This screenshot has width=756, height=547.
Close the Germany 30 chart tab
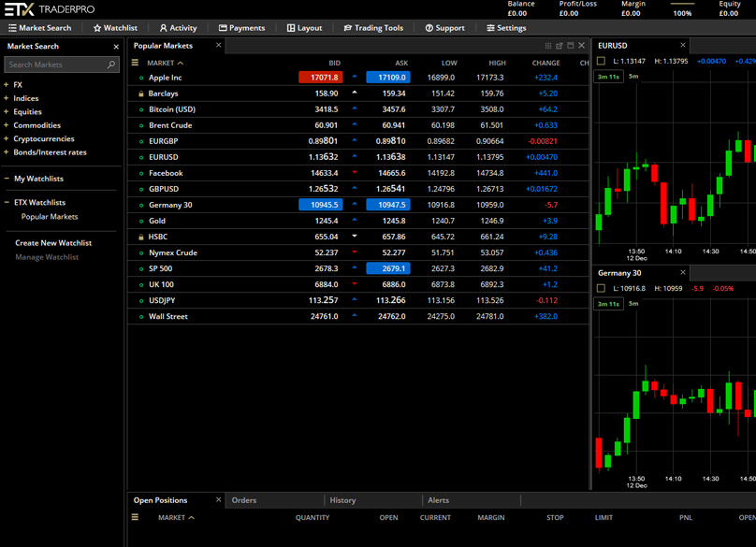(683, 272)
